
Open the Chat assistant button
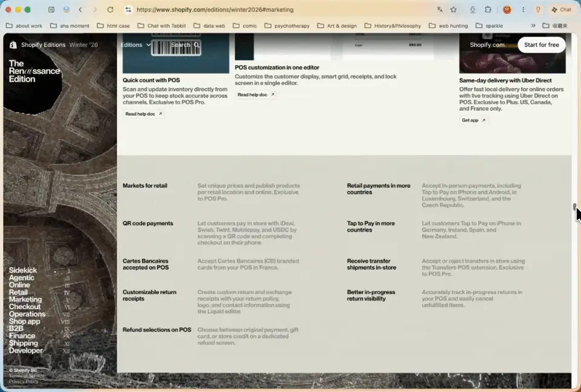pyautogui.click(x=562, y=10)
